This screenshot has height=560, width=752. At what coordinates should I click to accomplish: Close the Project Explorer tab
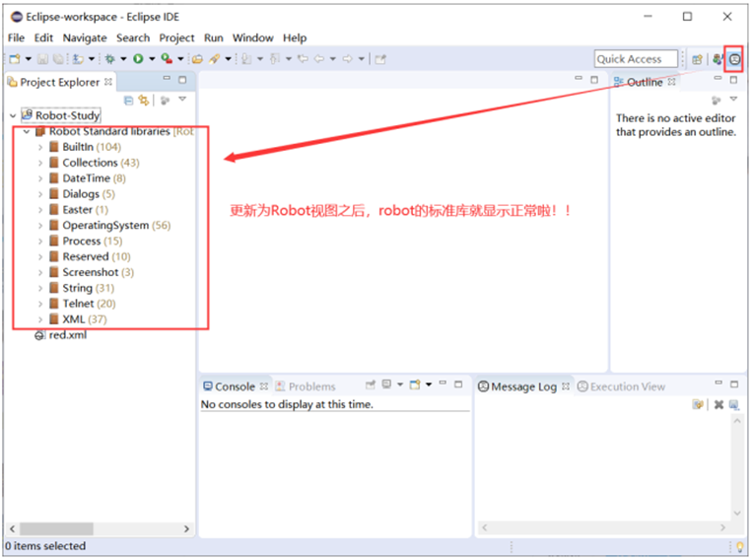point(108,82)
